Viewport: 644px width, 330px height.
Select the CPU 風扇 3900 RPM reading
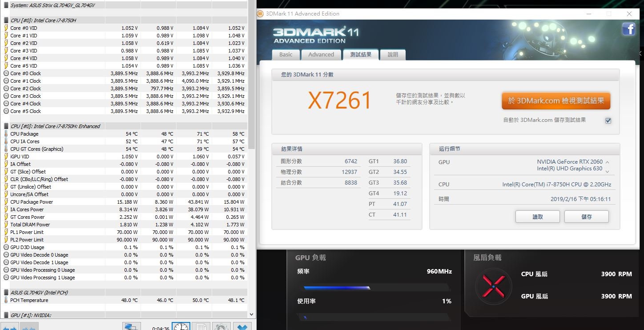coord(616,274)
